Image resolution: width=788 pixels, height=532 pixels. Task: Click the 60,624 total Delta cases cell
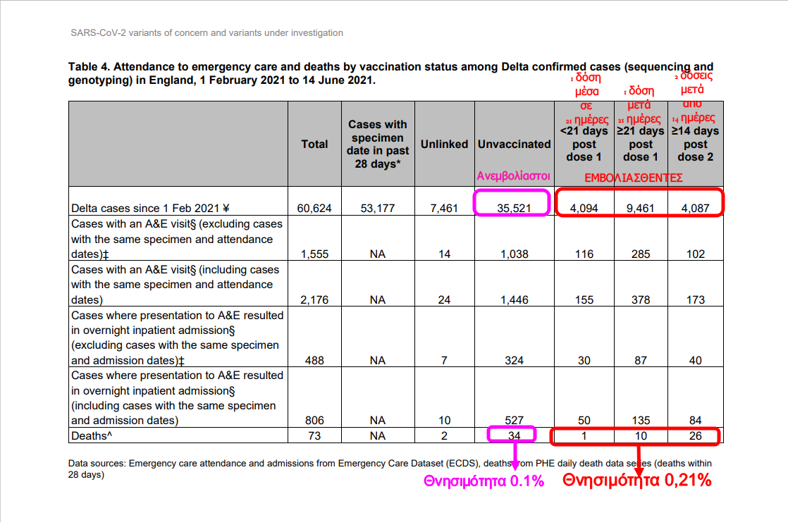point(314,209)
